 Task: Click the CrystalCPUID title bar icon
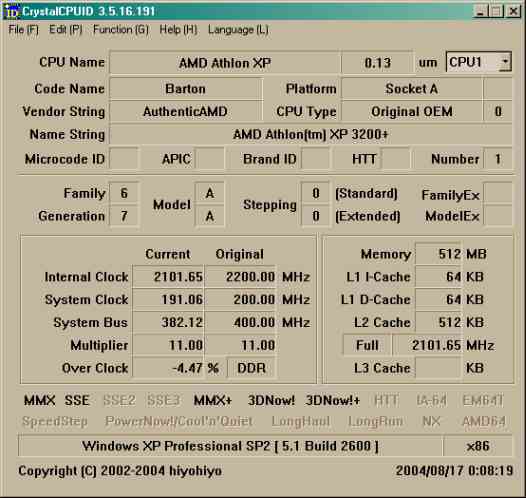[x=12, y=12]
